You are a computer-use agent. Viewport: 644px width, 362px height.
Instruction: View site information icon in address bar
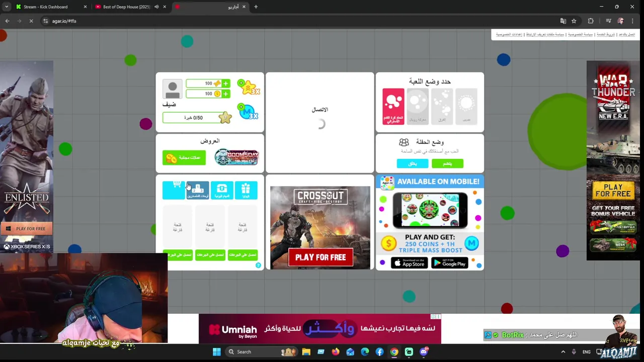click(45, 21)
